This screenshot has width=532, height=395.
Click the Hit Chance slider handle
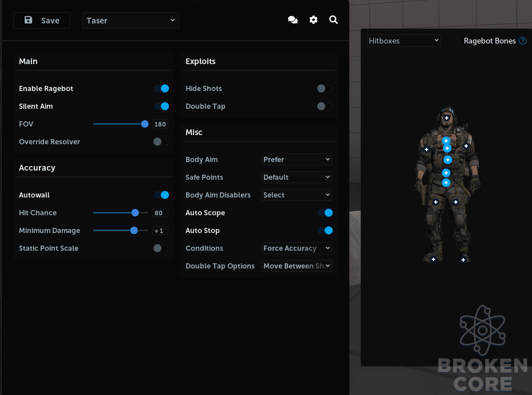pyautogui.click(x=135, y=212)
